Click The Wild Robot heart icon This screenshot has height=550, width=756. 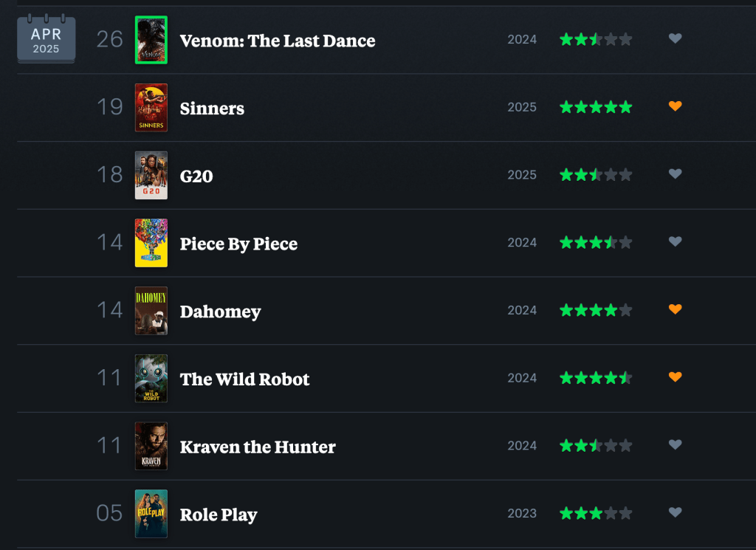tap(675, 377)
